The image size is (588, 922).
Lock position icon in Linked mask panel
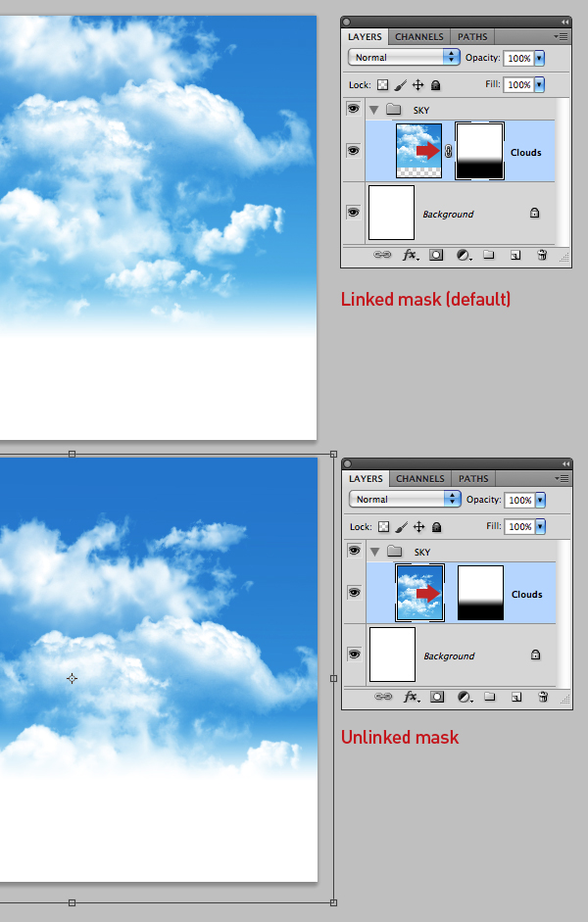pyautogui.click(x=418, y=85)
